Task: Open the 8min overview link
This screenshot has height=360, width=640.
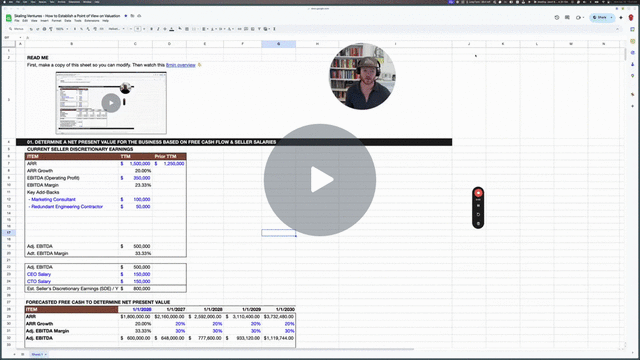Action: [180, 65]
